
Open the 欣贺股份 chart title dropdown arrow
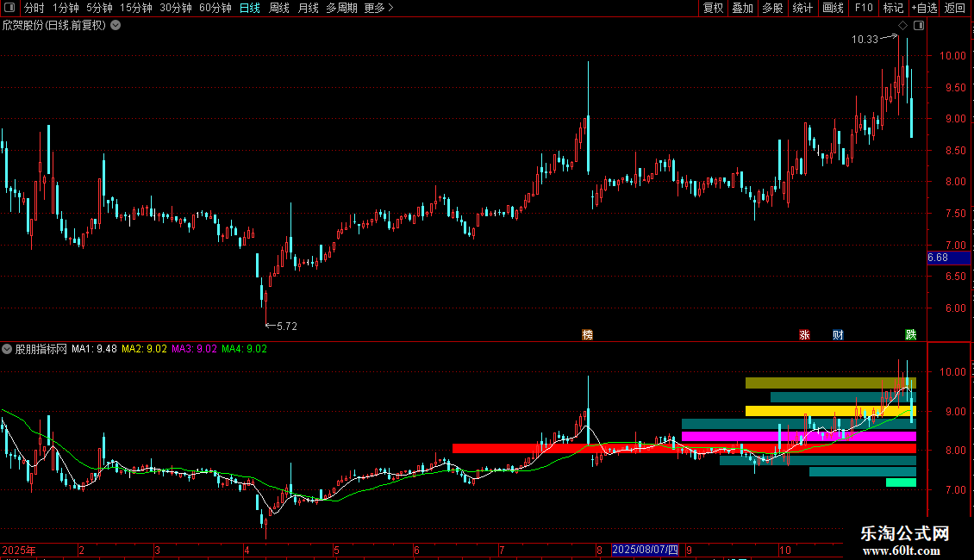coord(116,26)
